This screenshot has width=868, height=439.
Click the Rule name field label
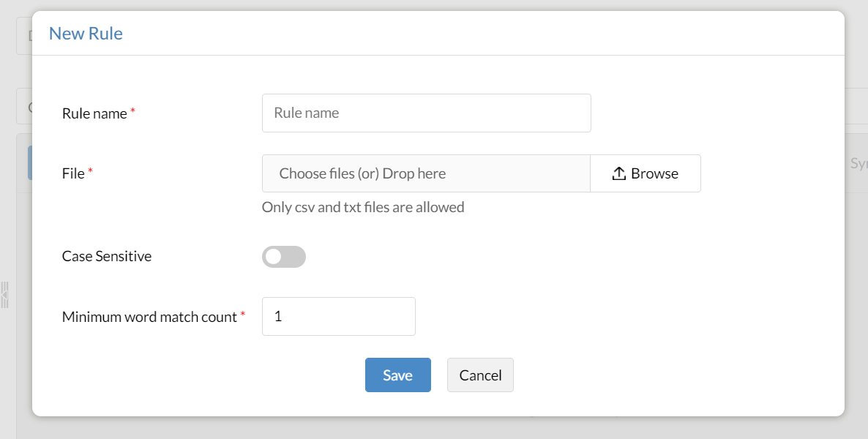(x=94, y=114)
